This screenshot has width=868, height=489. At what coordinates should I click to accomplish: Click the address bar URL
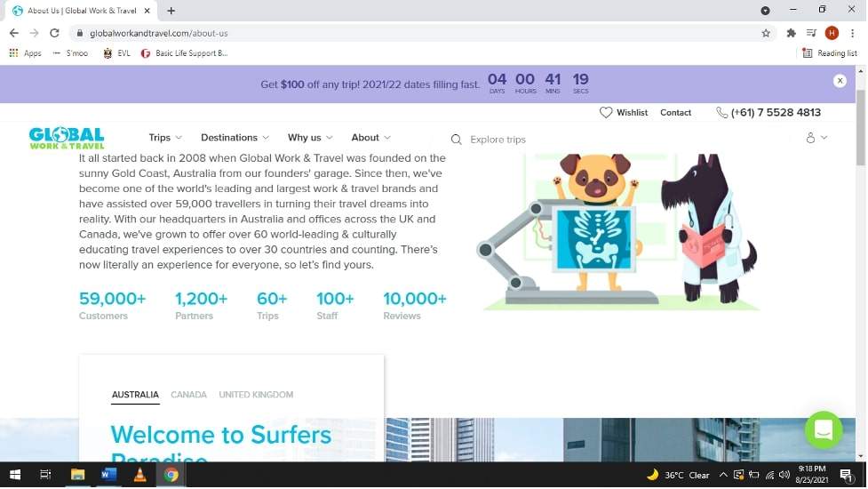(158, 33)
